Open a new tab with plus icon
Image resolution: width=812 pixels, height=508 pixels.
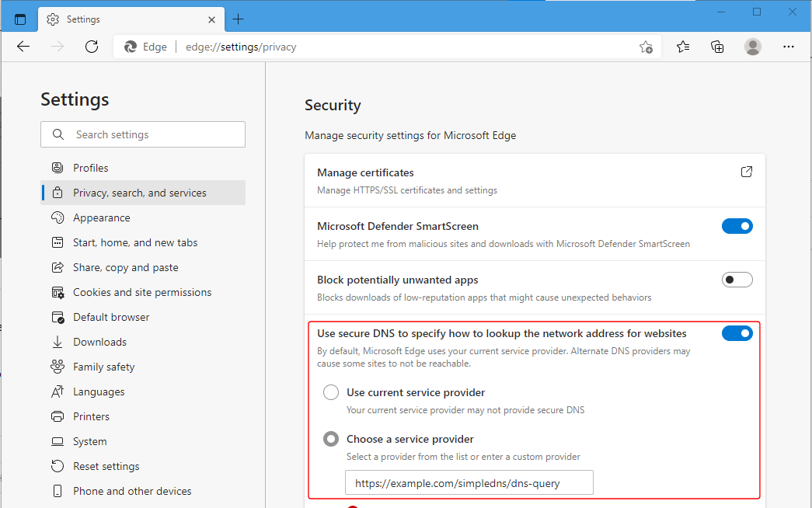pos(239,19)
